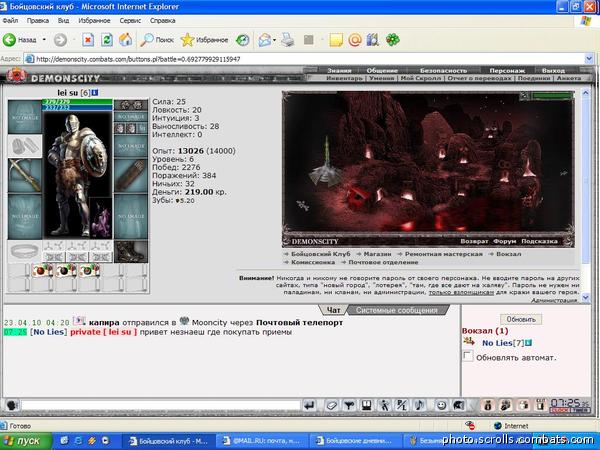Enable the Обновлять автомат. checkbox
Image resolution: width=600 pixels, height=450 pixels.
click(x=468, y=356)
